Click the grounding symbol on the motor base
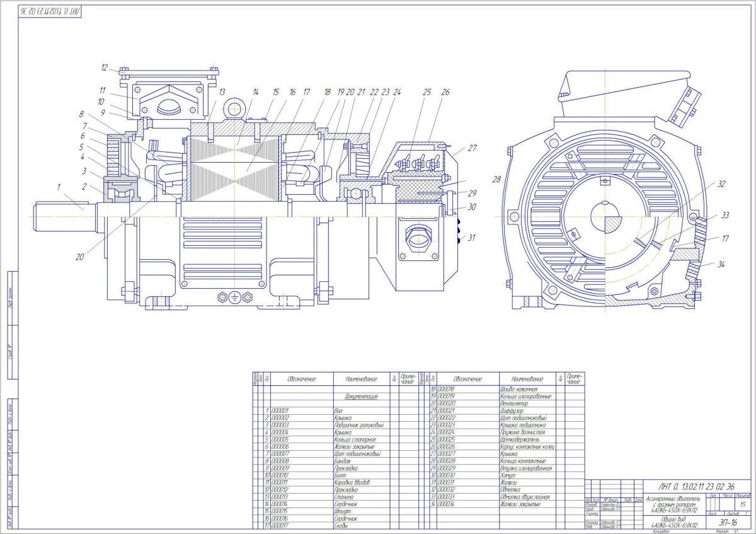The height and width of the screenshot is (534, 756). (234, 296)
